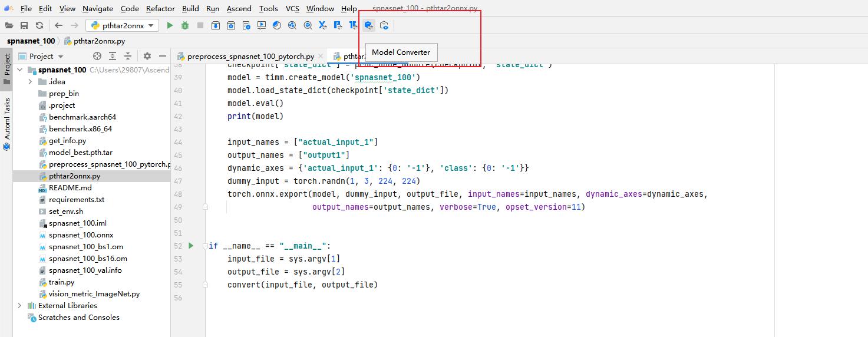
Task: Click the gray Stop square icon
Action: click(x=200, y=25)
